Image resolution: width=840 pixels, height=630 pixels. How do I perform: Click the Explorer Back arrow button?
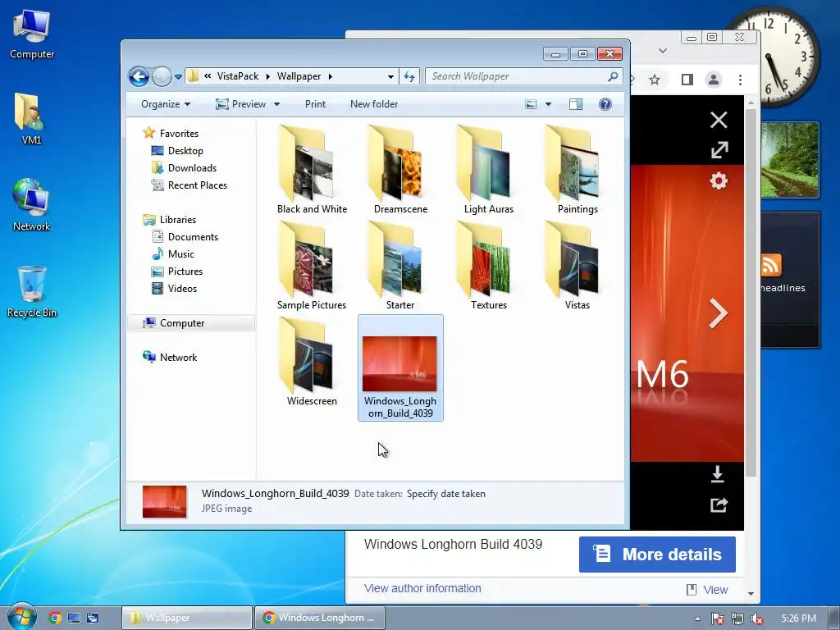click(x=139, y=76)
